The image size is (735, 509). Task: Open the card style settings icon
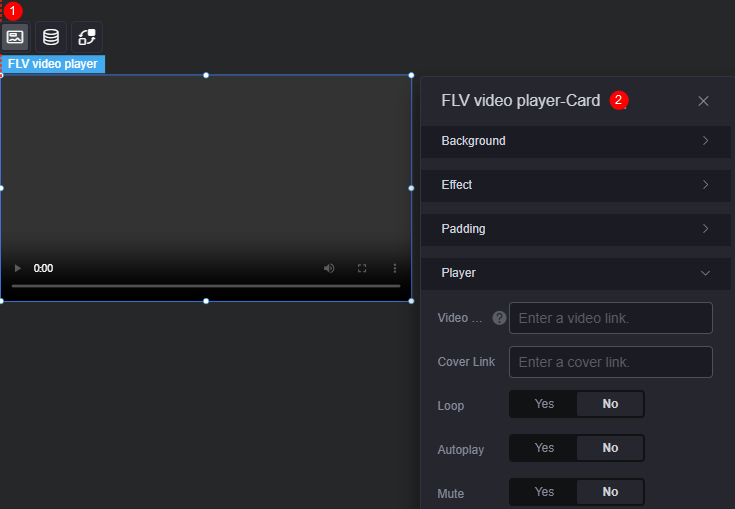(x=15, y=37)
